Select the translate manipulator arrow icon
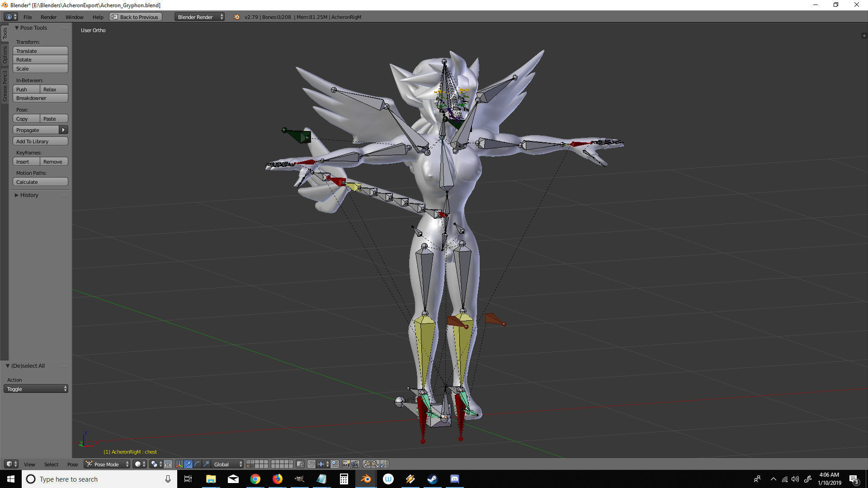This screenshot has height=488, width=868. pyautogui.click(x=188, y=464)
